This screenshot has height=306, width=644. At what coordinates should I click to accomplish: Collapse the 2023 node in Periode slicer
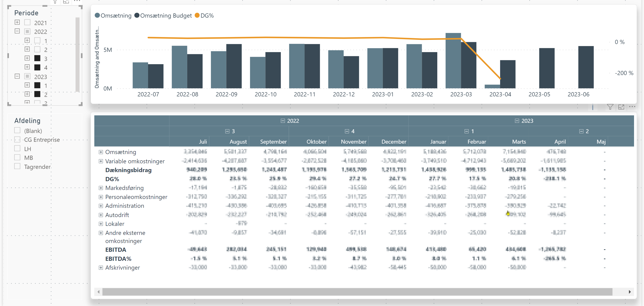[17, 76]
